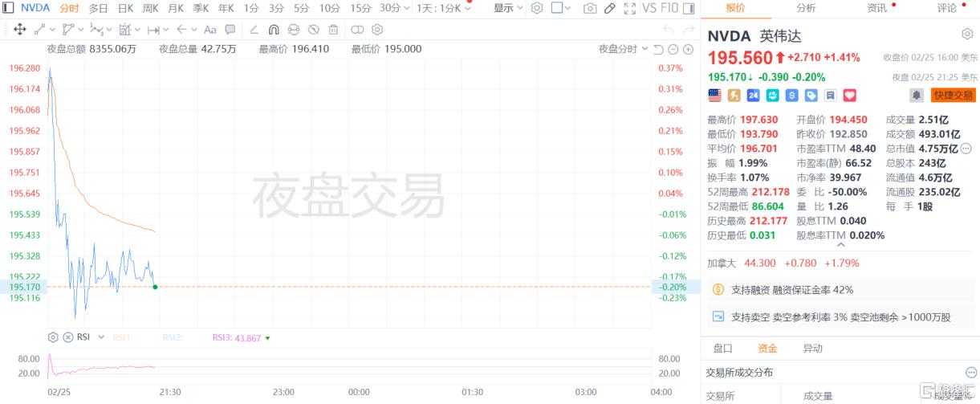Expand RSI indicator dropdown arrow
Screen dimensions: 980x404
(x=101, y=337)
